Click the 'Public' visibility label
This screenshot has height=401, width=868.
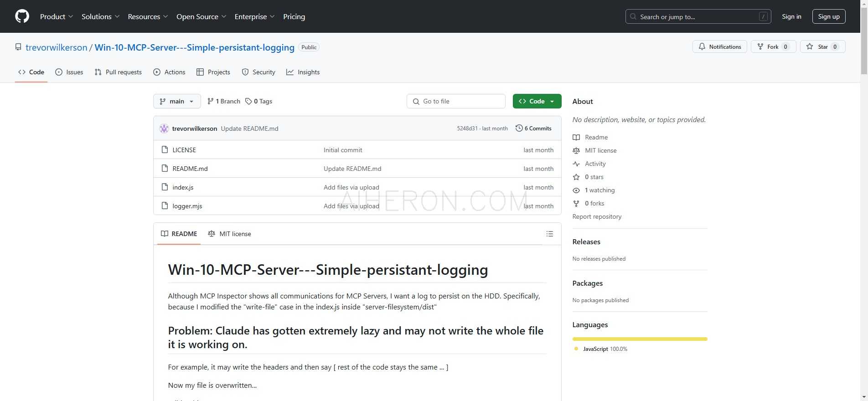pyautogui.click(x=309, y=47)
